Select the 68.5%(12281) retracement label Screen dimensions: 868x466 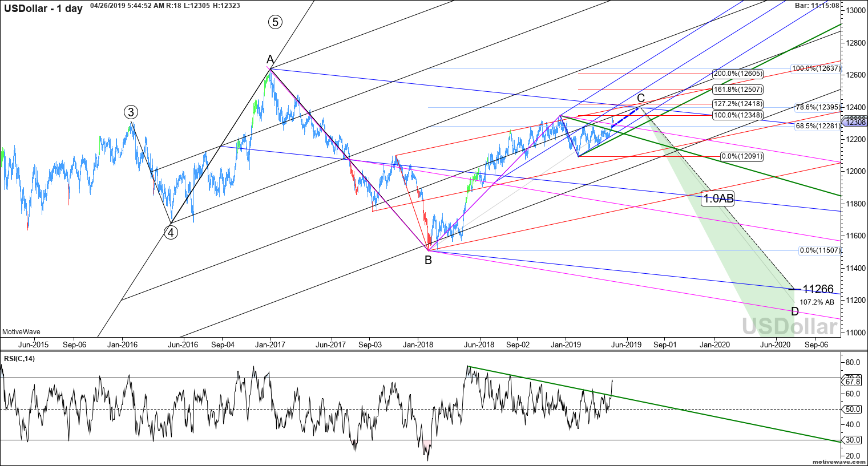[x=818, y=126]
